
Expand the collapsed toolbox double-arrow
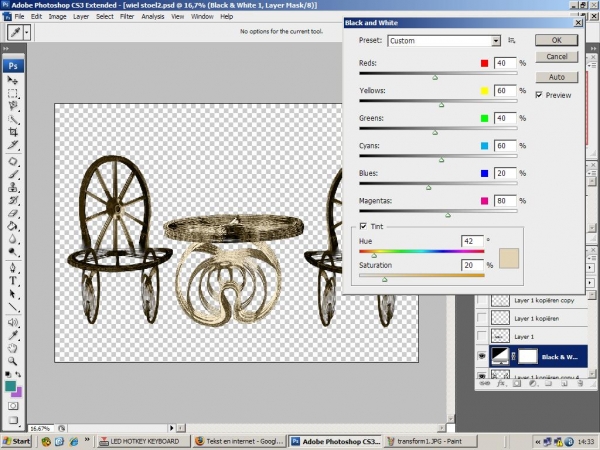6,49
